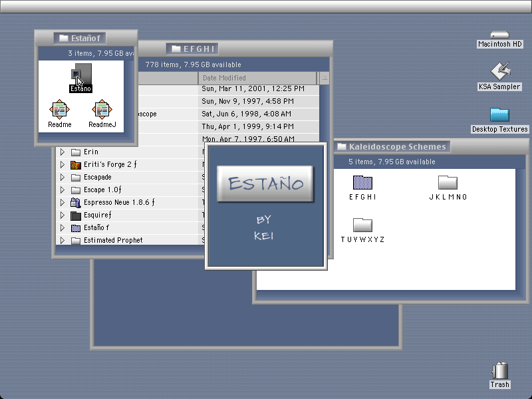The height and width of the screenshot is (399, 532).
Task: Click the folder icon next to Erin
Action: [76, 152]
